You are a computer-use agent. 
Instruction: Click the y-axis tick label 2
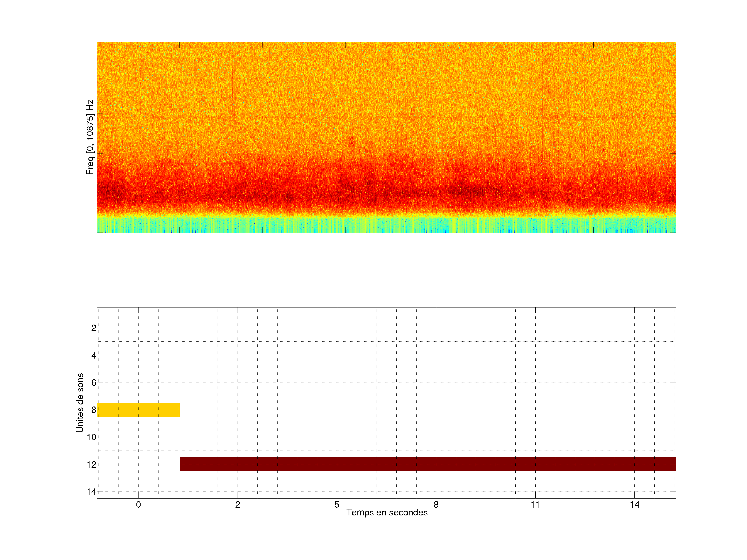[x=94, y=328]
